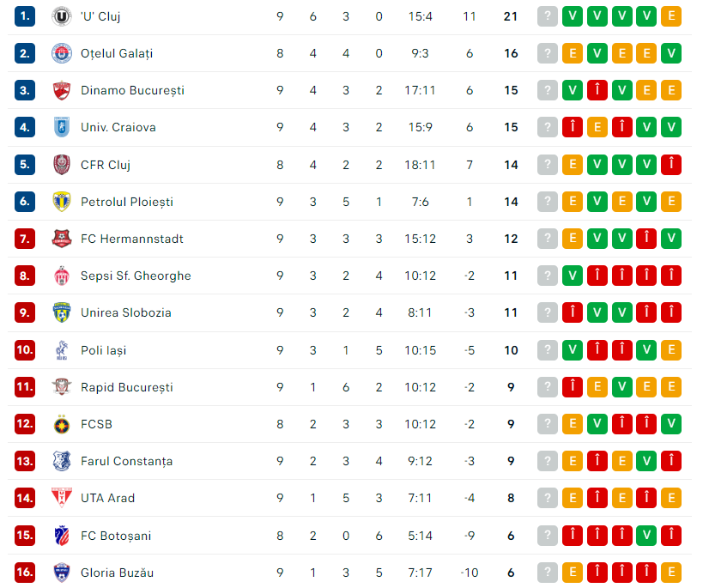Viewport: 703px width, 588px height.
Task: Open the FCSB star crest
Action: coord(62,424)
